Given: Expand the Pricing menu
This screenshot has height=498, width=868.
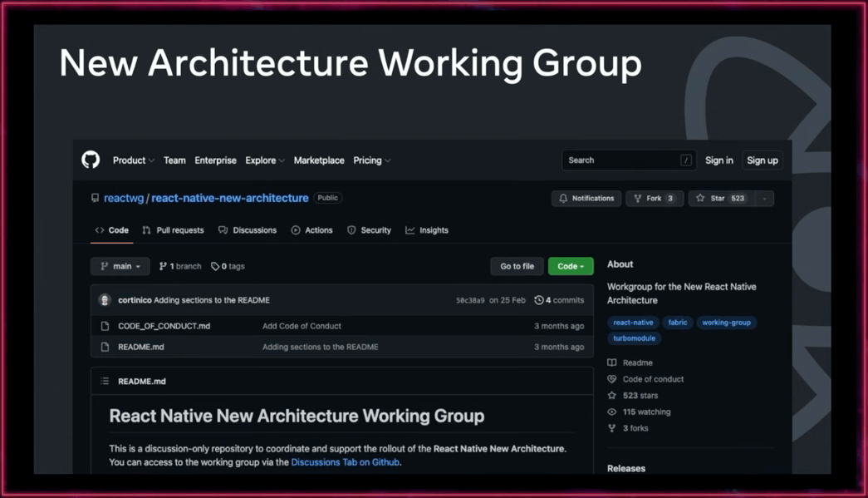Looking at the screenshot, I should [x=372, y=160].
